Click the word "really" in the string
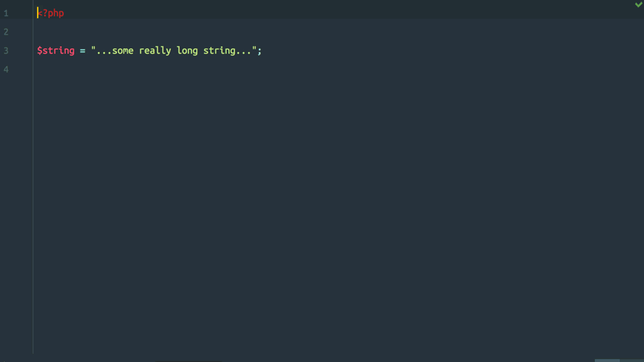 pos(155,50)
